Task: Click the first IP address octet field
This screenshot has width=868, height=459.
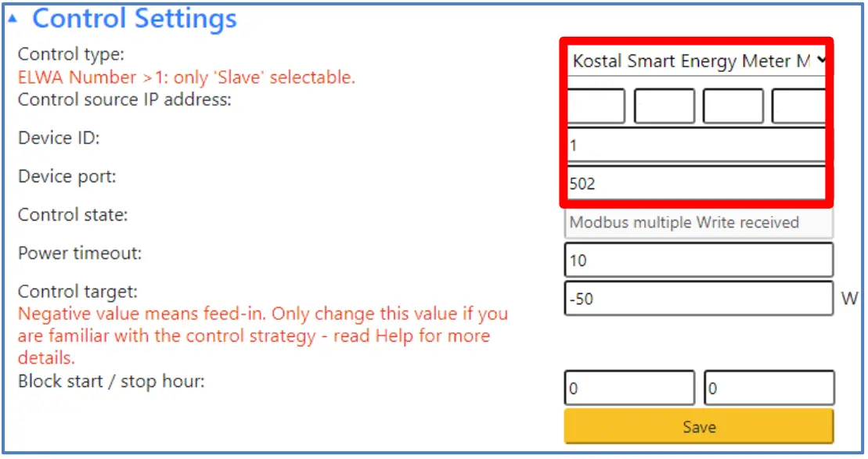Action: [x=596, y=106]
